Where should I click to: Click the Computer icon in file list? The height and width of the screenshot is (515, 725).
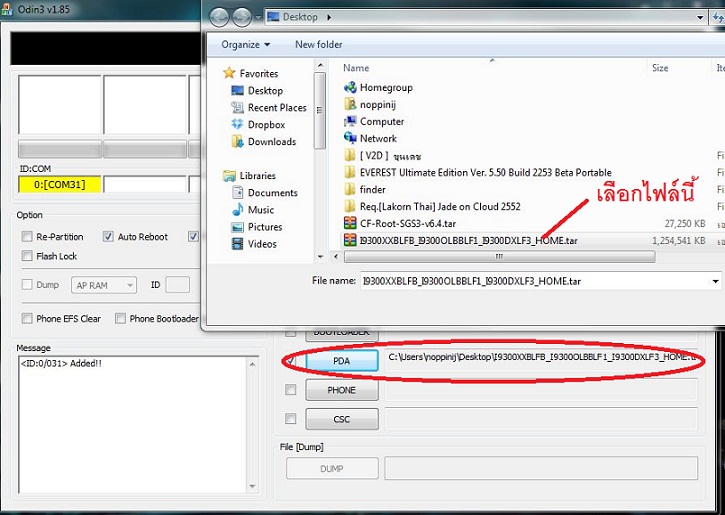(x=350, y=121)
